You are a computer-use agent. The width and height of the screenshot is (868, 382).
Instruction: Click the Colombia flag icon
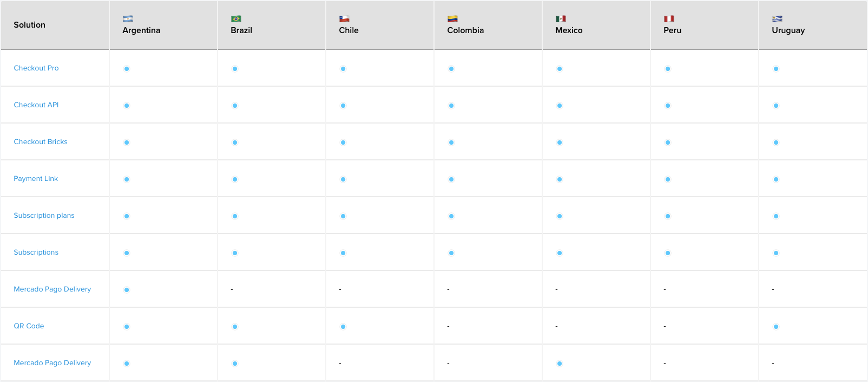click(x=452, y=19)
